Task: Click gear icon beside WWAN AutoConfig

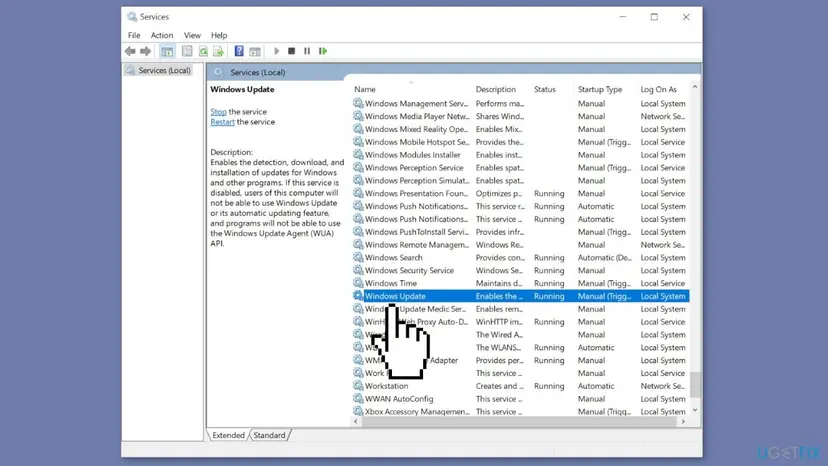Action: [358, 399]
